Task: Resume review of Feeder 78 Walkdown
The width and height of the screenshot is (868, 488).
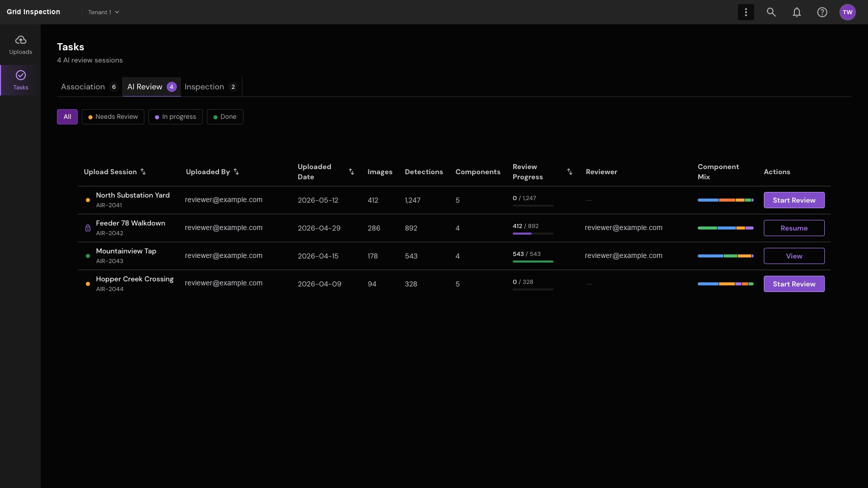Action: tap(794, 228)
